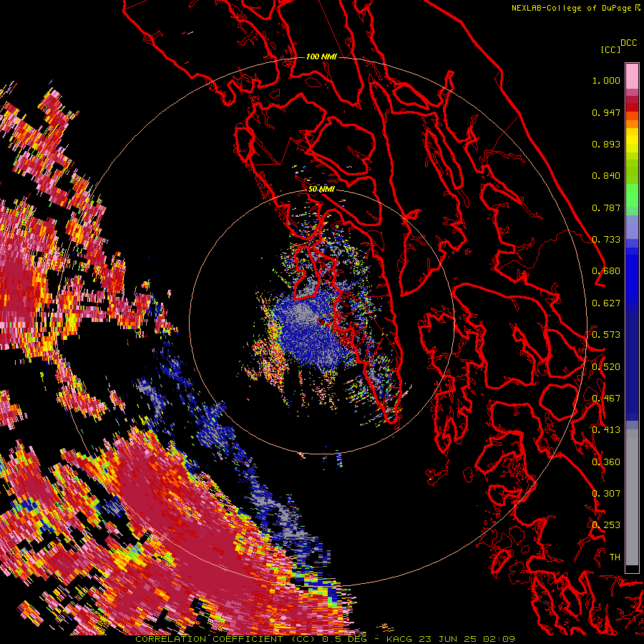Click the 0.520 value on color scale

[x=606, y=367]
